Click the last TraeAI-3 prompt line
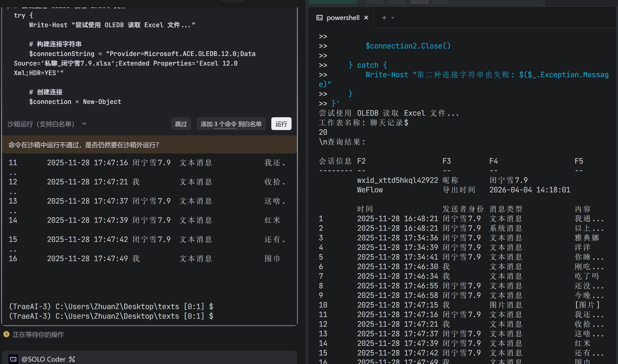 (111, 316)
